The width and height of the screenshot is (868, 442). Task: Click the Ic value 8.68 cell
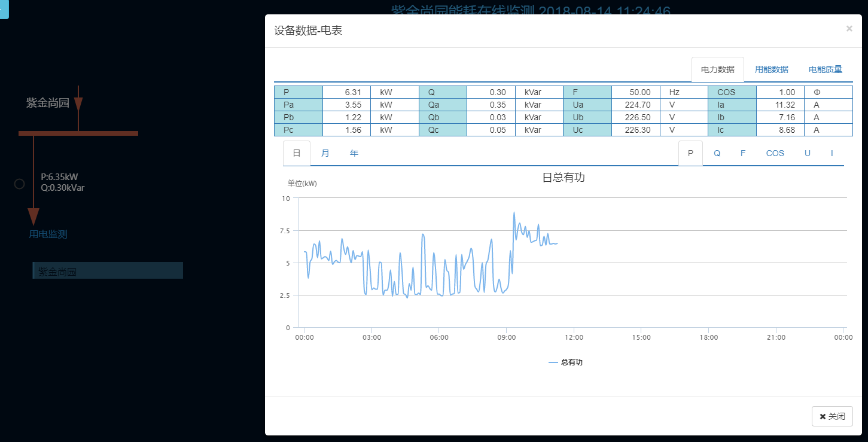[780, 130]
